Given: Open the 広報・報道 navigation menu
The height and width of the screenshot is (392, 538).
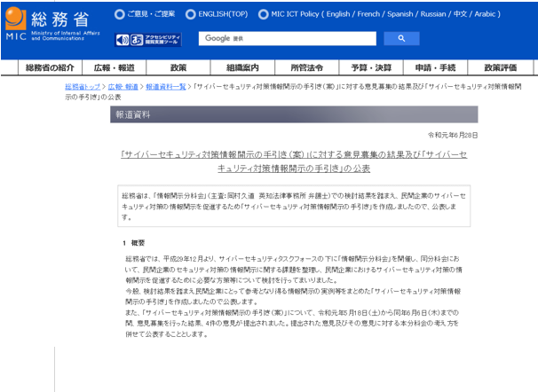Looking at the screenshot, I should tap(115, 67).
